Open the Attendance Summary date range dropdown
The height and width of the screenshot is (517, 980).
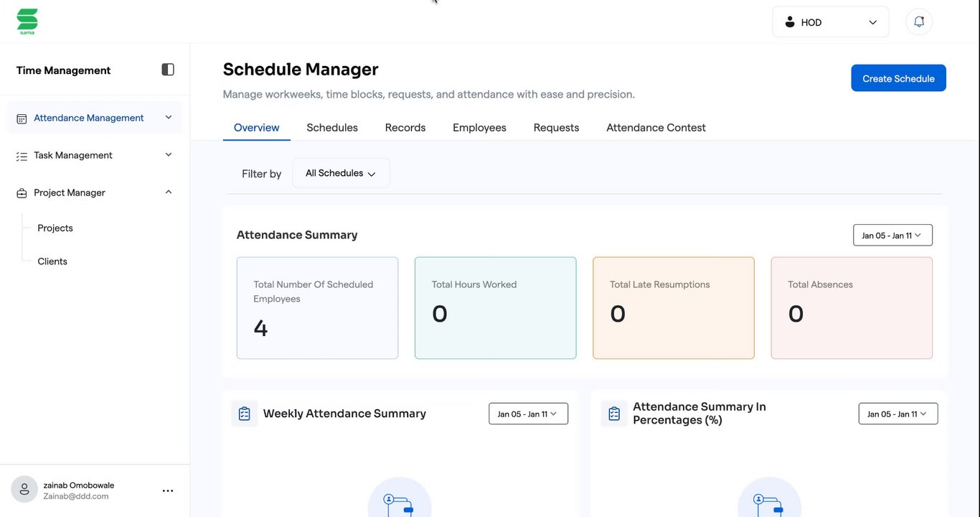(x=892, y=236)
